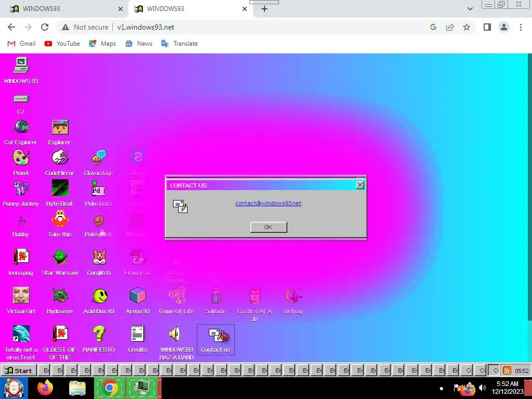
Task: Launch the Corglitch icon
Action: pos(99,262)
